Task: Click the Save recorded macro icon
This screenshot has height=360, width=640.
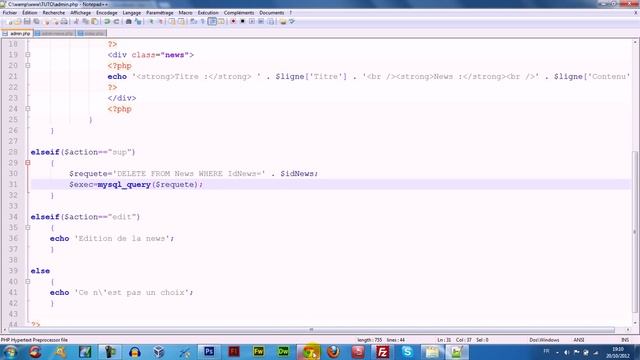Action: pyautogui.click(x=271, y=21)
